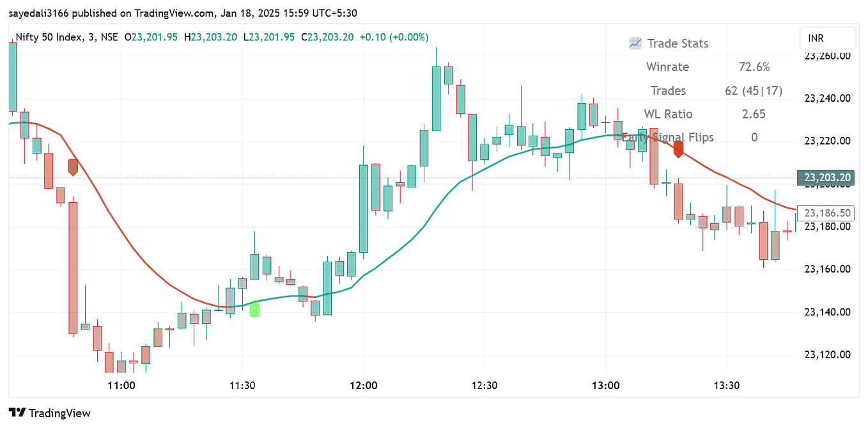Screen dimensions: 868x428
Task: Toggle the Early Signal Flips row
Action: click(669, 137)
